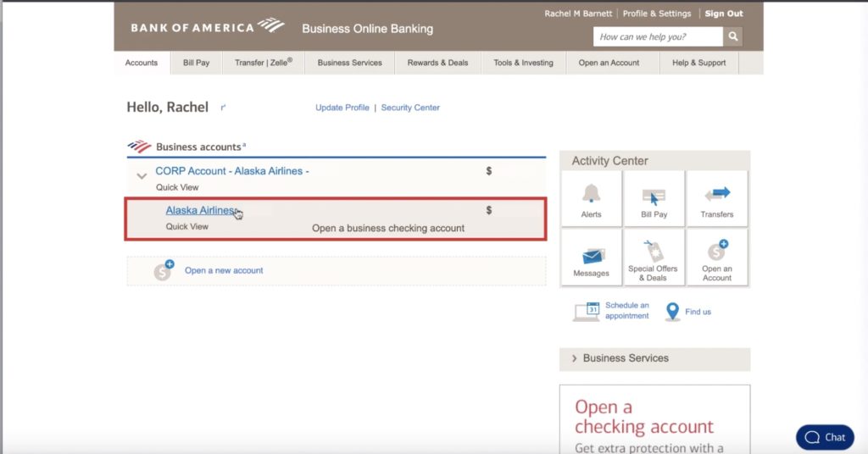Select the Accounts tab
The width and height of the screenshot is (868, 454).
[x=142, y=63]
